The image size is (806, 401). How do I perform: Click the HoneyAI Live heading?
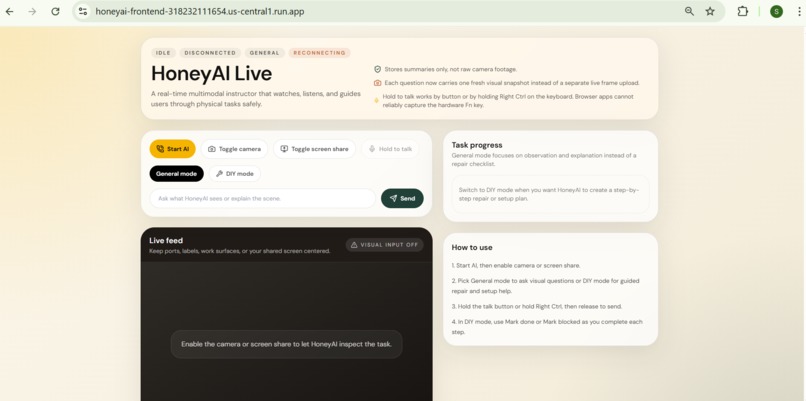[211, 74]
